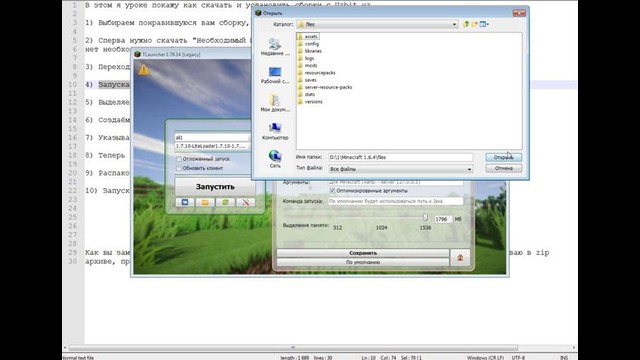Expand the Каталог folder dropdown

(x=454, y=24)
